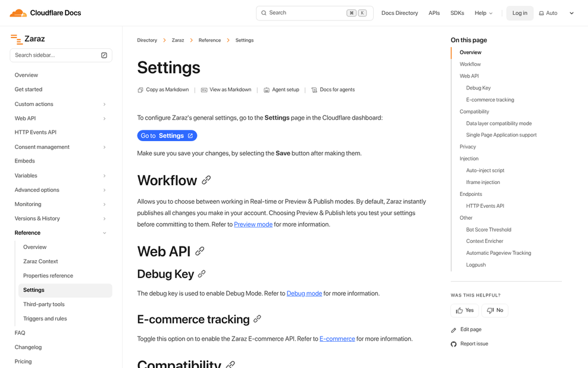
Task: Click Directory in the breadcrumb
Action: (147, 40)
